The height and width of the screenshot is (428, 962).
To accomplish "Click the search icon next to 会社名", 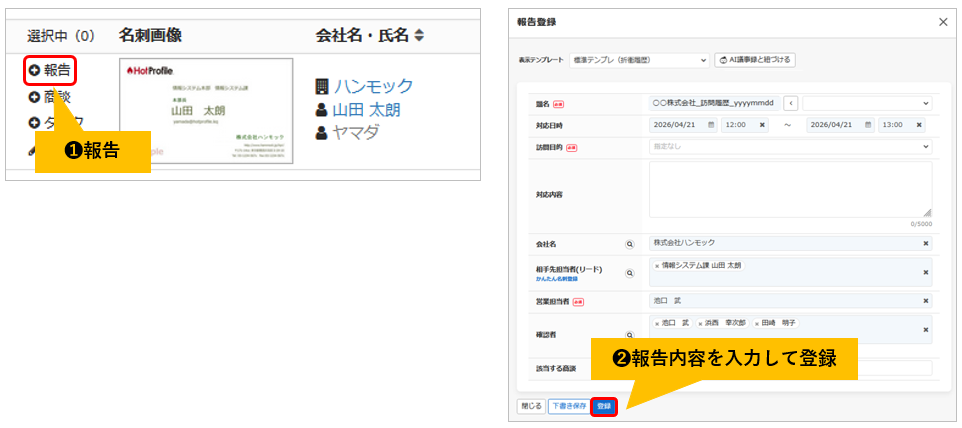I will 629,244.
